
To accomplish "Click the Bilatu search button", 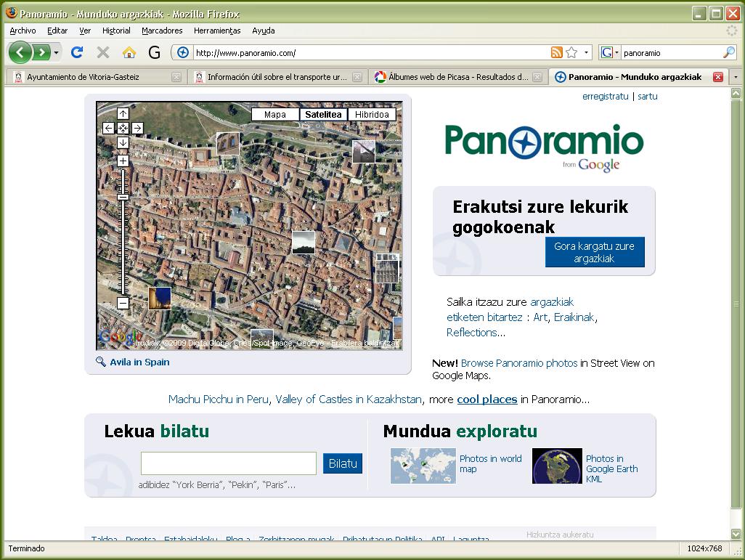I will coord(343,463).
